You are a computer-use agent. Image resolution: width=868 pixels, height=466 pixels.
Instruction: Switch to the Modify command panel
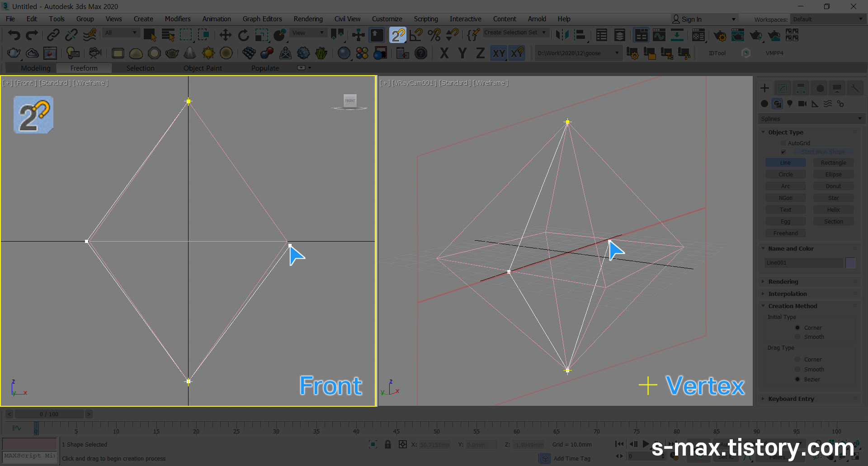(783, 88)
